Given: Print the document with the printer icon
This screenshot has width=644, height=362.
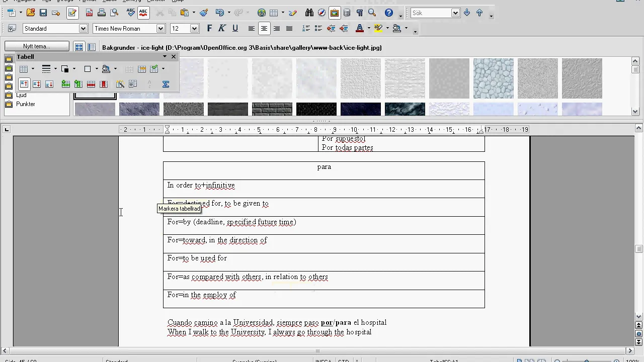Looking at the screenshot, I should (102, 13).
